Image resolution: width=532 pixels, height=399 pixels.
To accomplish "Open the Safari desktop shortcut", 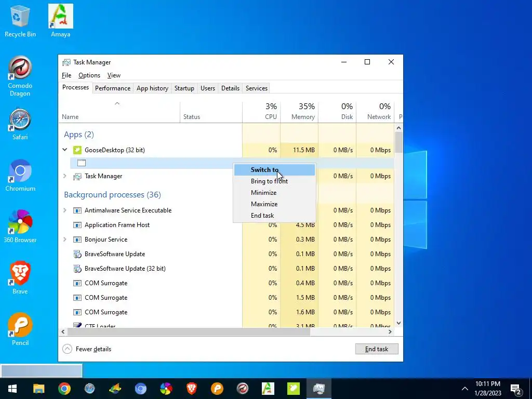I will point(20,125).
